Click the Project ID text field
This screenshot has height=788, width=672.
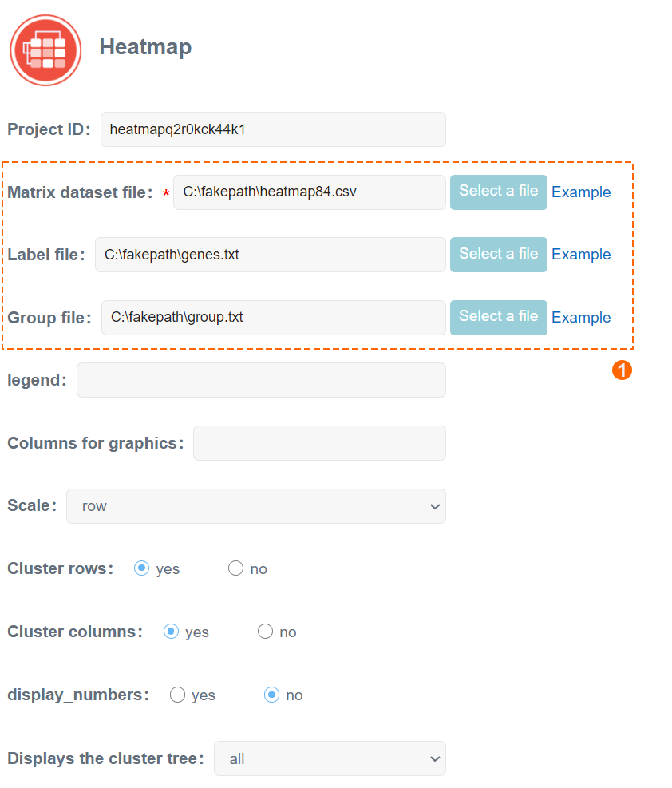[273, 129]
